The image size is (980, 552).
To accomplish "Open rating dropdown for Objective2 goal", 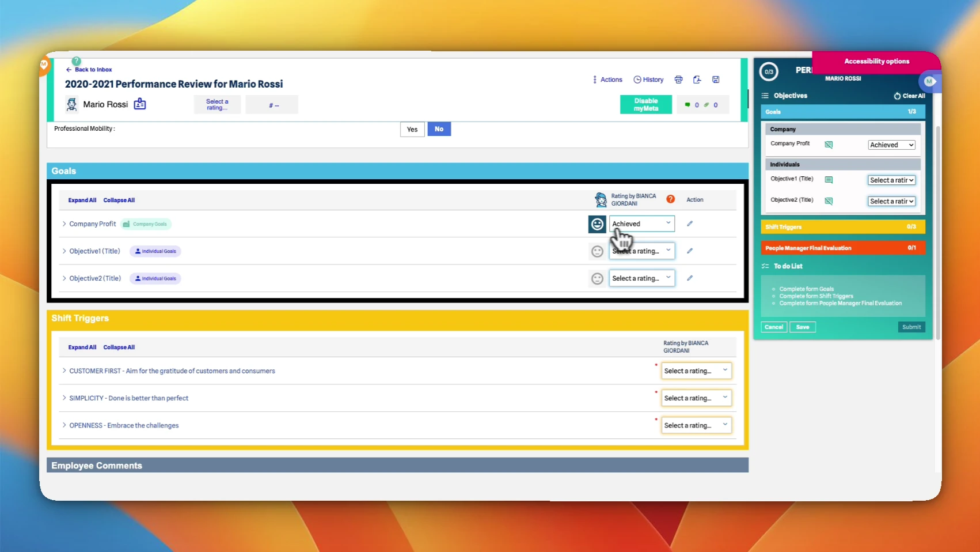I will click(x=641, y=278).
